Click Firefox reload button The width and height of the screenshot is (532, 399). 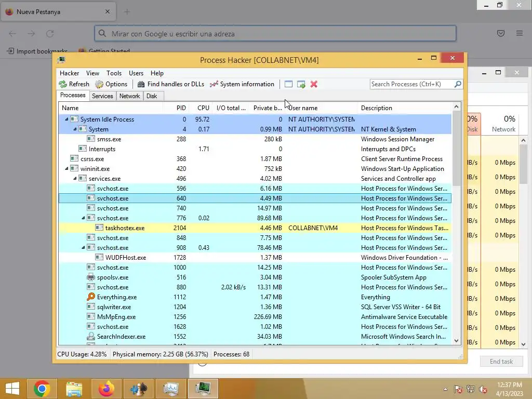(x=50, y=34)
